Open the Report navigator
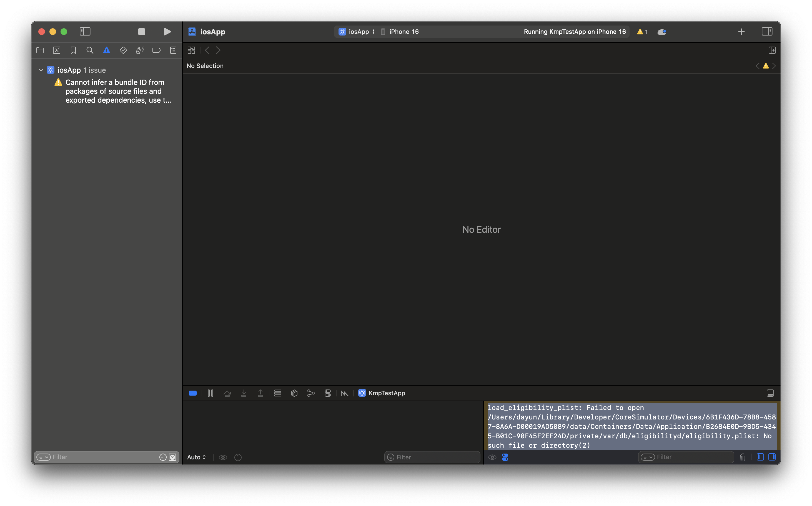This screenshot has height=506, width=812. [173, 50]
